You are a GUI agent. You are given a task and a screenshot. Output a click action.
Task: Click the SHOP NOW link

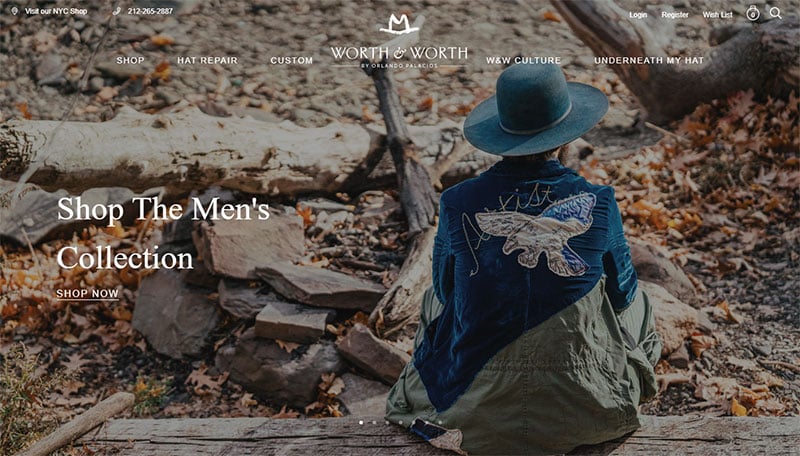coord(87,294)
